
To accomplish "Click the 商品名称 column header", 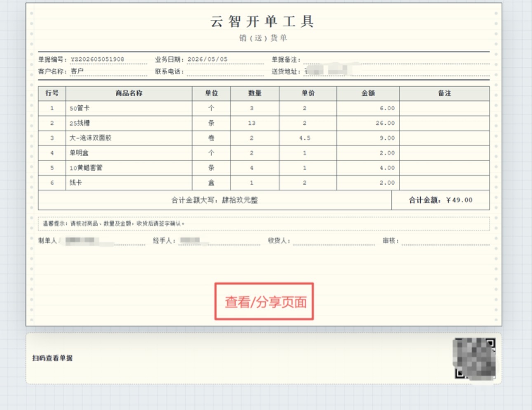I will (129, 93).
